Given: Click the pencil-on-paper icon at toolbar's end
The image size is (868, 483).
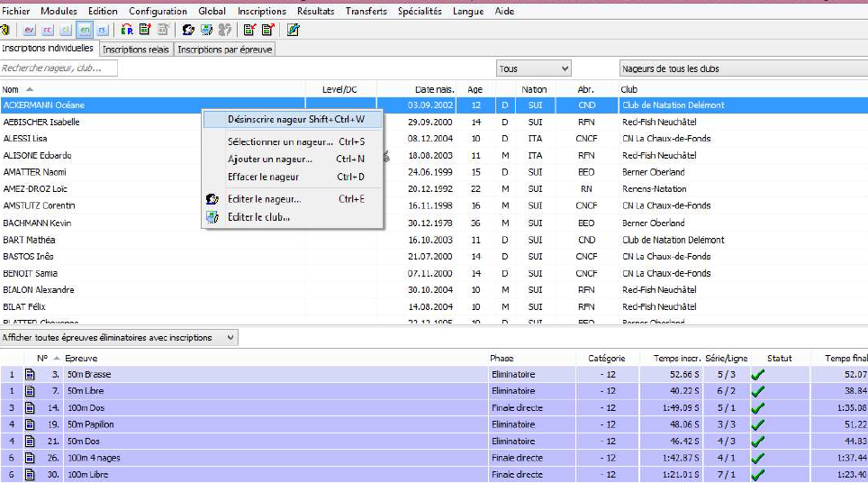Looking at the screenshot, I should point(293,30).
